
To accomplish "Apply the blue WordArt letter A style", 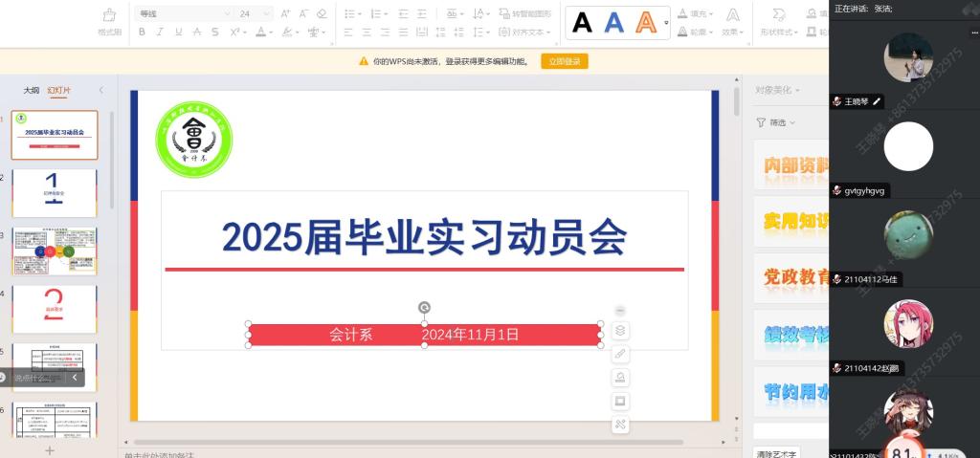I will pyautogui.click(x=613, y=22).
